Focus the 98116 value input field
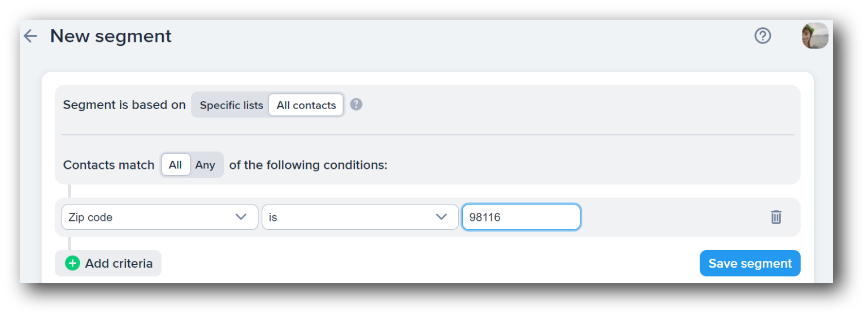The width and height of the screenshot is (868, 318). click(x=520, y=217)
